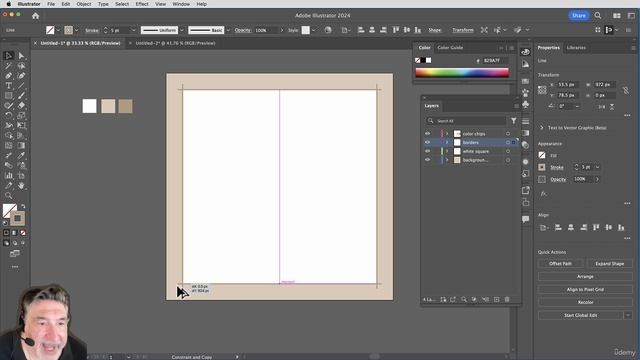Click the Expand Shape button

609,264
